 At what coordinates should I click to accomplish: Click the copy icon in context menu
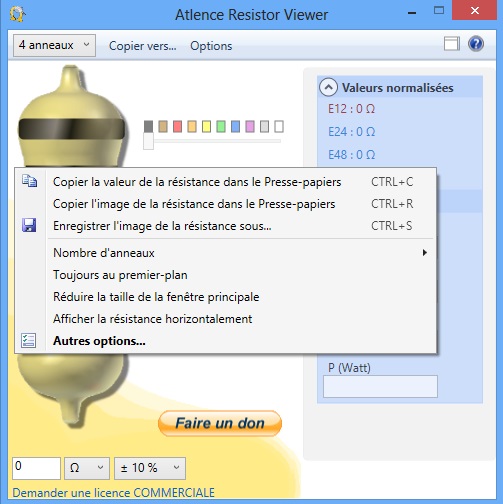tap(29, 181)
